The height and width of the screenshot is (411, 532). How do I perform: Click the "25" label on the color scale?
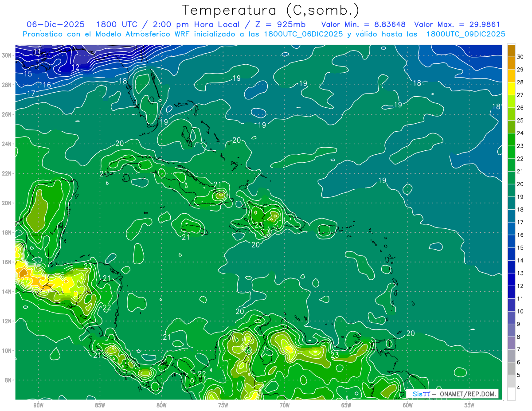coord(520,121)
